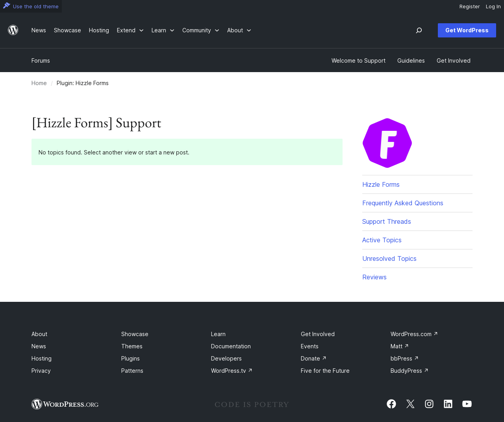Image resolution: width=504 pixels, height=422 pixels.
Task: Open Hosting in the footer
Action: 41,359
